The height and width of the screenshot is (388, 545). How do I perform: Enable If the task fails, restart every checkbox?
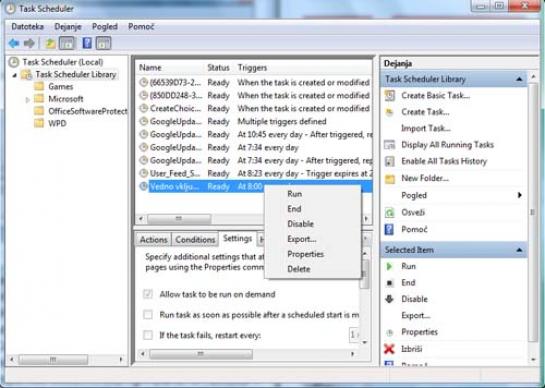coord(148,335)
